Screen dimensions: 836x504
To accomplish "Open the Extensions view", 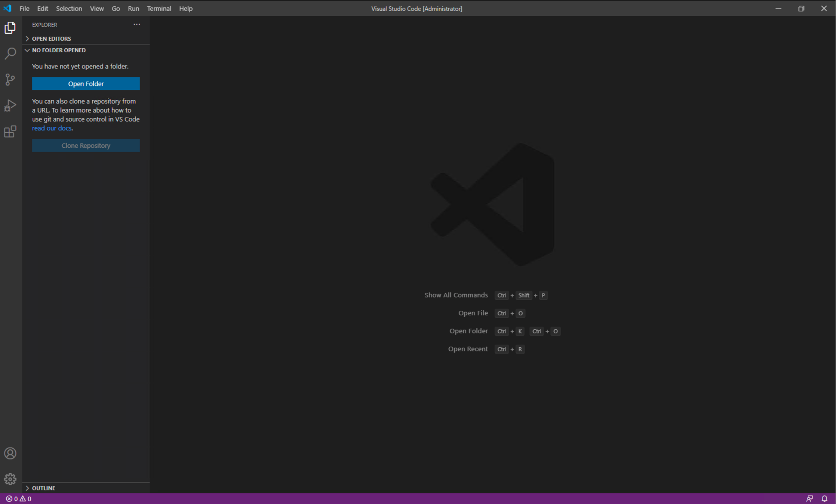I will [x=10, y=131].
